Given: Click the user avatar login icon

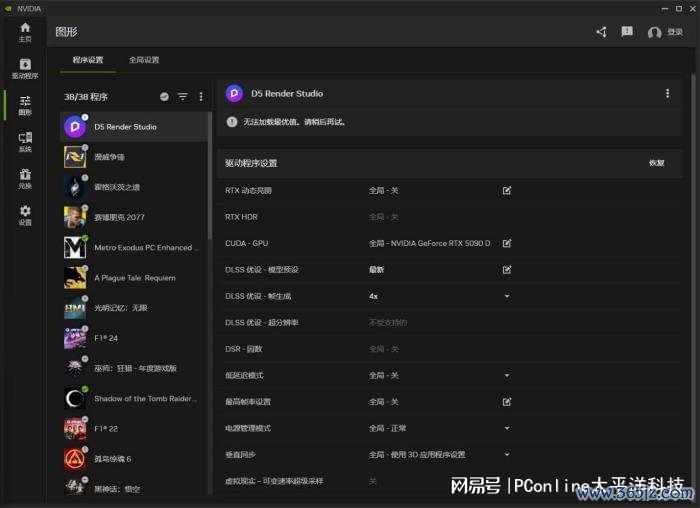Looking at the screenshot, I should (x=654, y=32).
